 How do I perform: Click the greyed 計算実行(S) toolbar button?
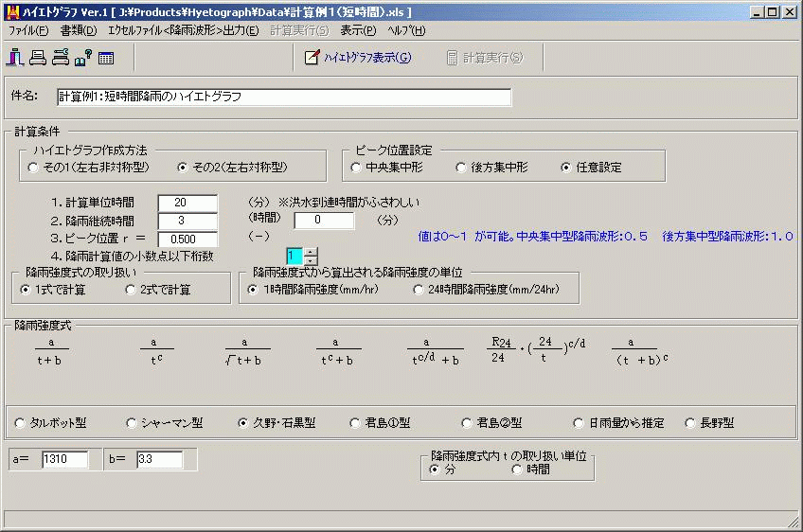(485, 58)
